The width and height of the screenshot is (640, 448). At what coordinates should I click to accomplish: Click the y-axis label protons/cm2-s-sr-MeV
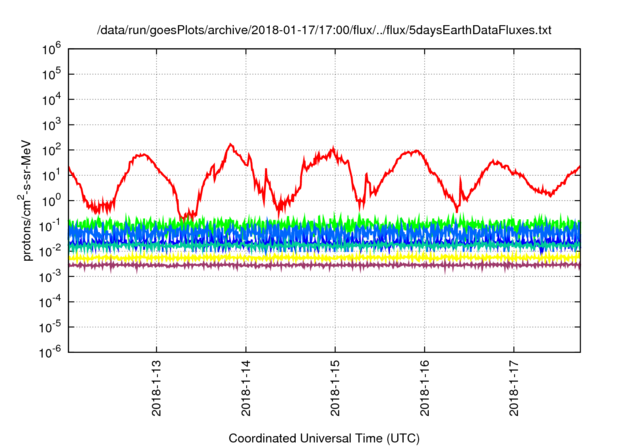[25, 200]
